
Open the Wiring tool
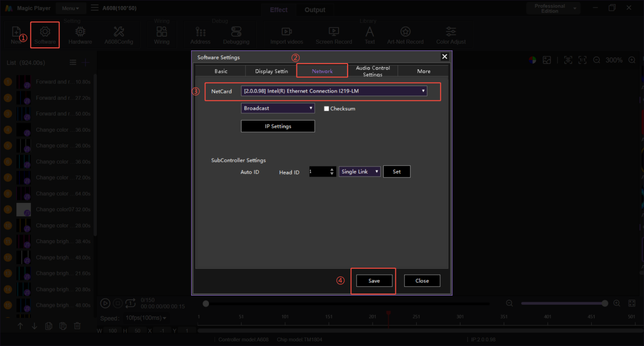click(162, 35)
